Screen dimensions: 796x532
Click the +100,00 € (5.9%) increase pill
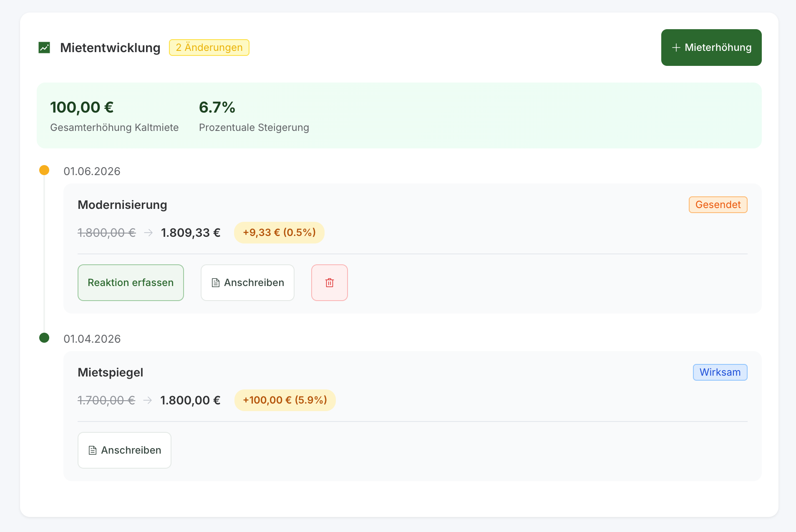pos(285,400)
